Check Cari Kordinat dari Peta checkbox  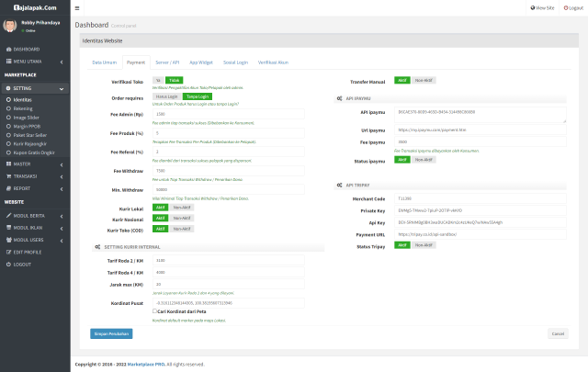(154, 310)
